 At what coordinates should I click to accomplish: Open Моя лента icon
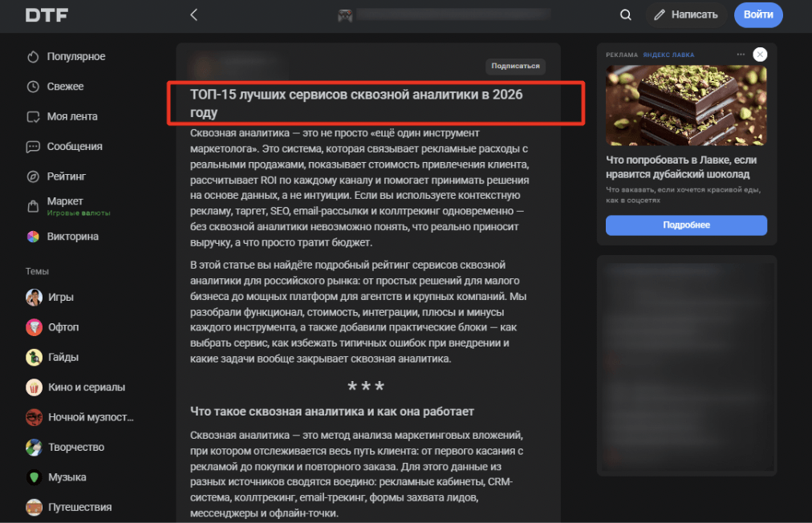[x=33, y=117]
